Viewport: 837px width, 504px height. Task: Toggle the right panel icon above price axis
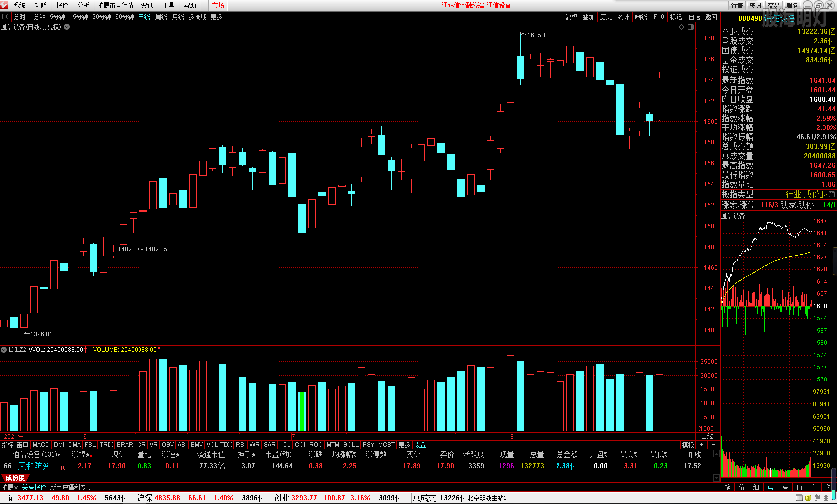691,27
